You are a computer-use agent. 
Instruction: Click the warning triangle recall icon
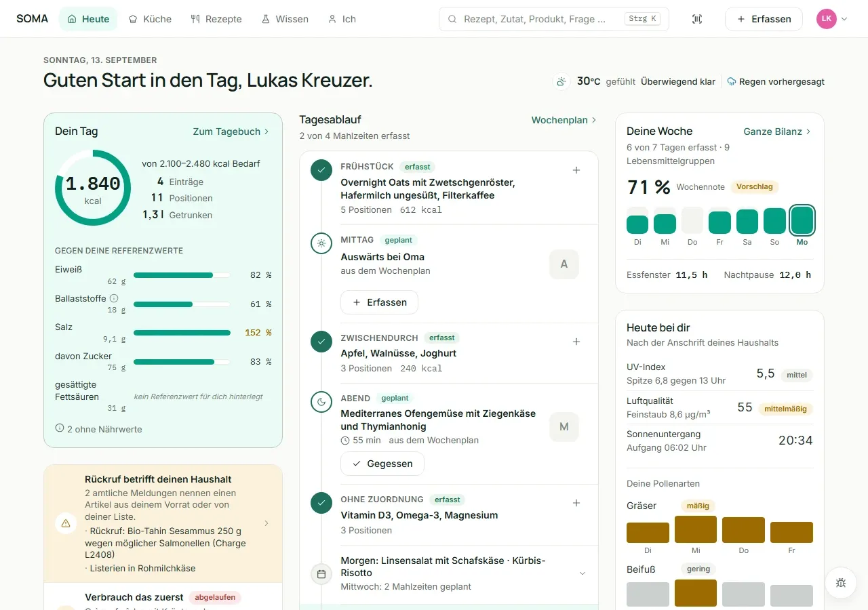pos(66,523)
